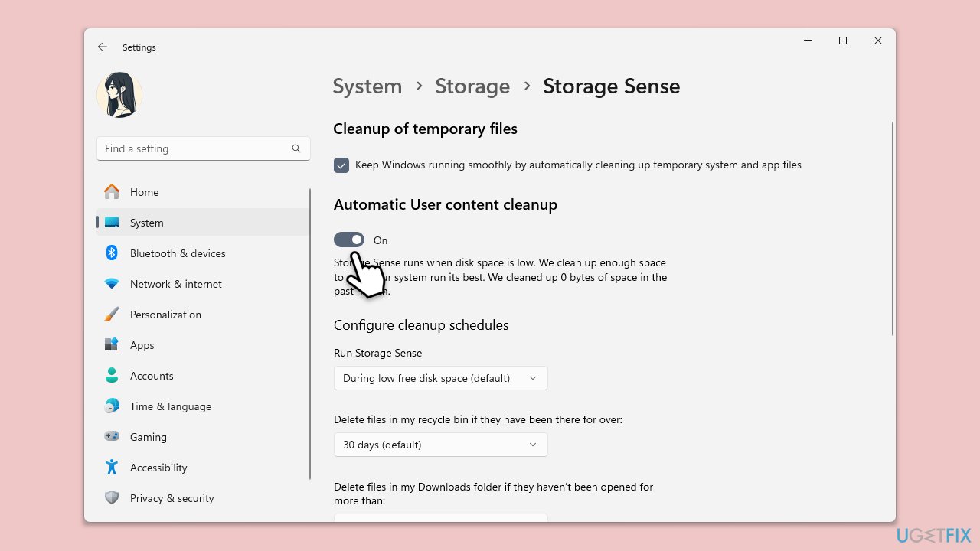Navigate to System in the breadcrumb

pos(367,86)
